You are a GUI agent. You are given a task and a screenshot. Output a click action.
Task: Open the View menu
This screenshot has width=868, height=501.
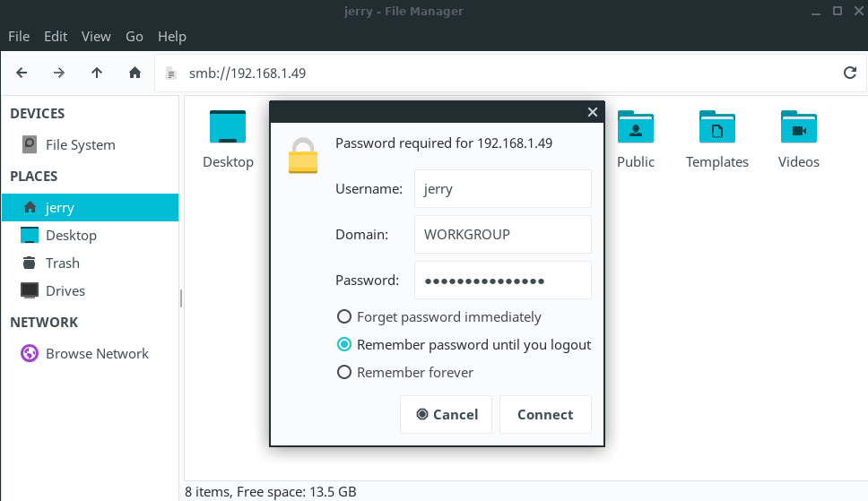click(96, 37)
